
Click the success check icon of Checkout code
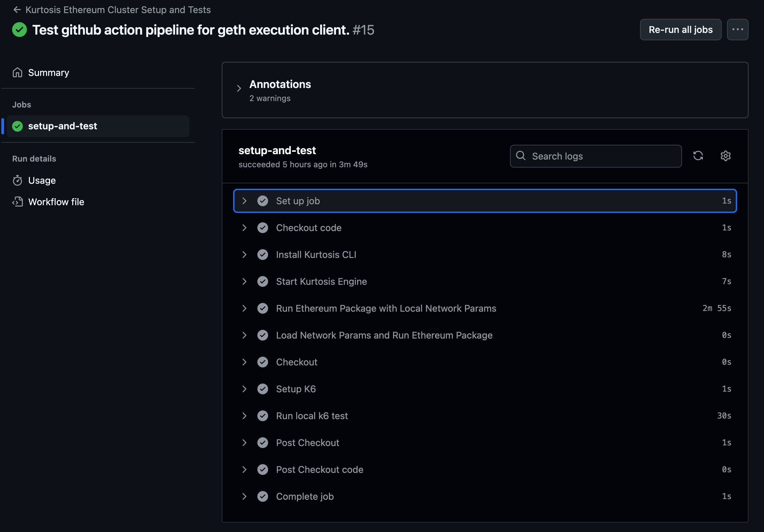point(263,228)
